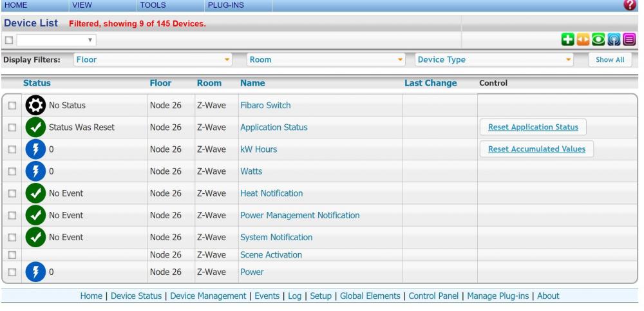Expand the Floor filter dropdown
This screenshot has height=311, width=644.
pyautogui.click(x=152, y=60)
